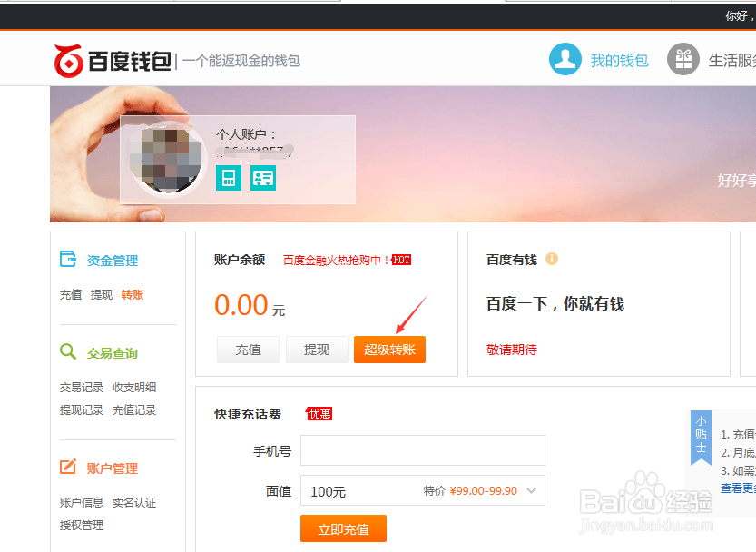Open 收支明细 in the sidebar

(x=134, y=388)
